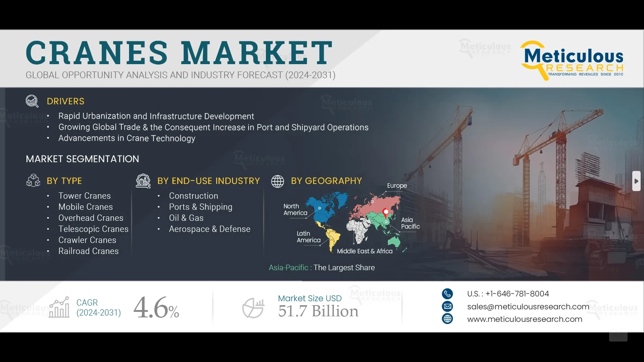Click the sales@meticulousresearch.com email address
The width and height of the screenshot is (644, 362).
(x=529, y=306)
